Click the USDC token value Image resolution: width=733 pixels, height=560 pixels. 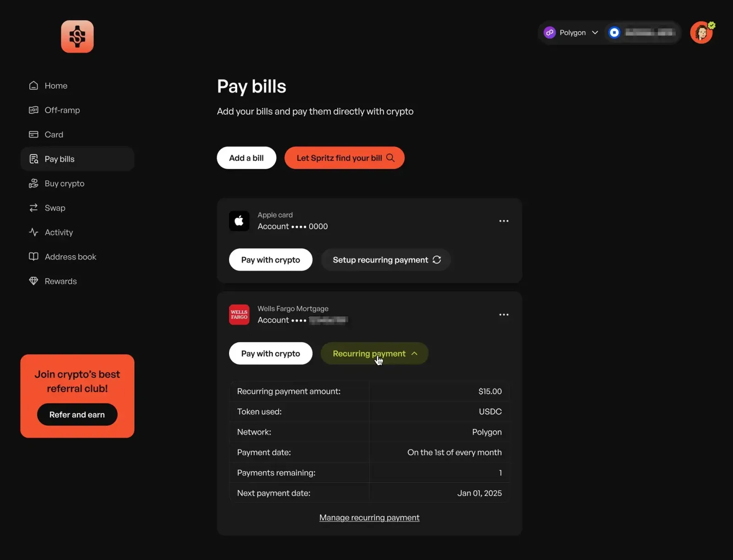[x=490, y=412]
